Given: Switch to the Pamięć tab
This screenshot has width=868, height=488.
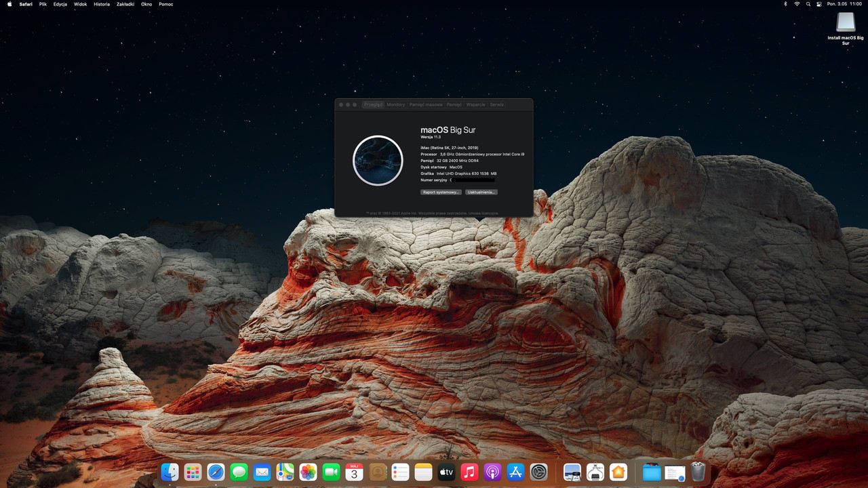Looking at the screenshot, I should coord(454,104).
